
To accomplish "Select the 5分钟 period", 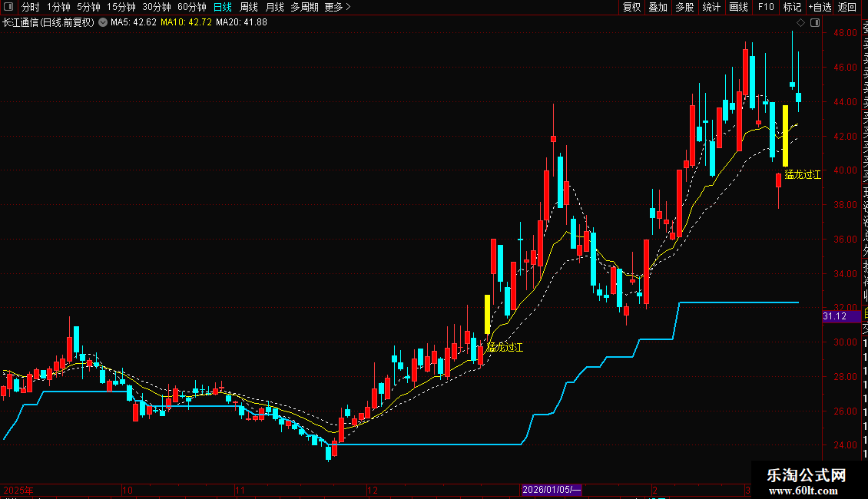I will coord(88,7).
